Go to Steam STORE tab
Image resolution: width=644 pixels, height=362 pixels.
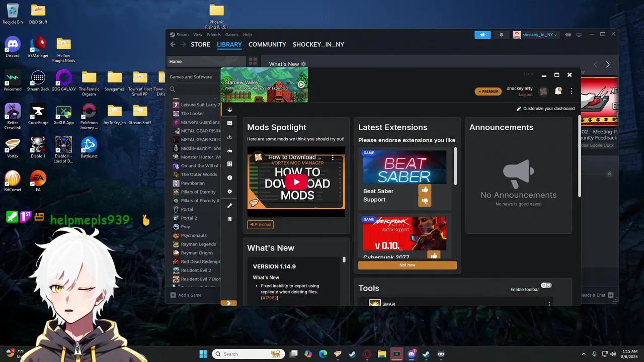pyautogui.click(x=200, y=45)
